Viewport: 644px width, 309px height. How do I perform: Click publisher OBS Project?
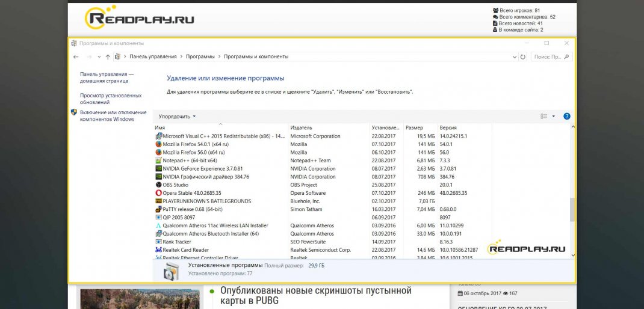(x=303, y=185)
